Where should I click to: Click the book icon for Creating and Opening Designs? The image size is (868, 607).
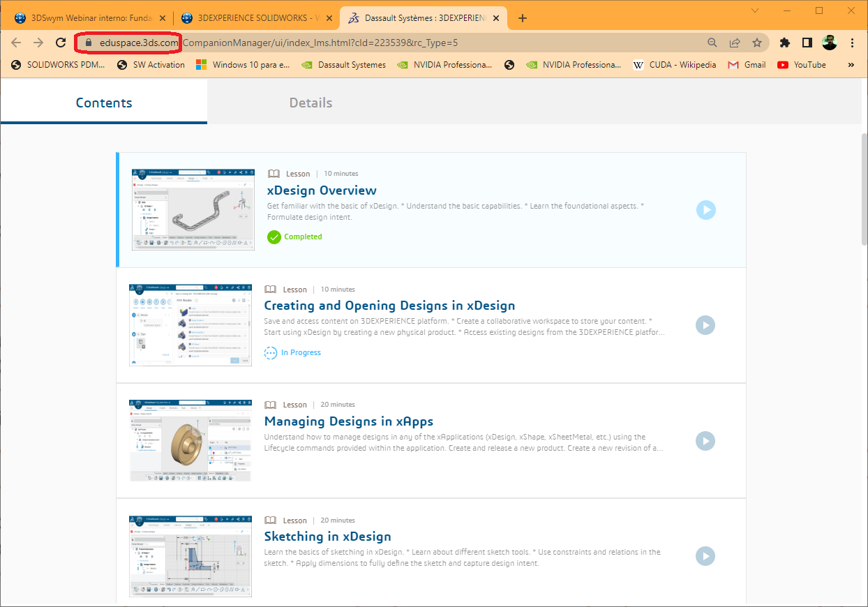click(x=271, y=290)
